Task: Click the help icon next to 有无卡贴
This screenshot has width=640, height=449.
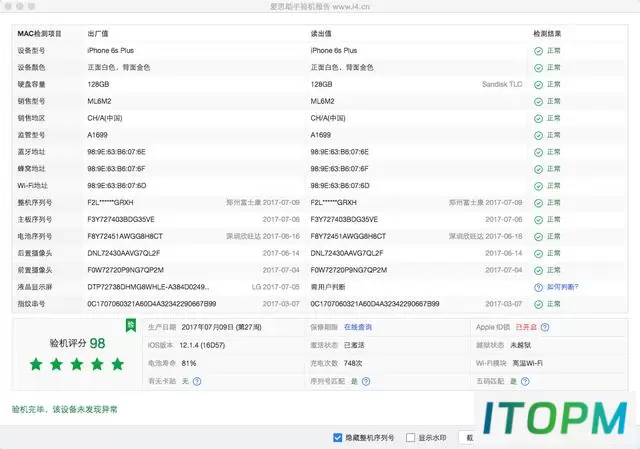Action: pos(197,381)
